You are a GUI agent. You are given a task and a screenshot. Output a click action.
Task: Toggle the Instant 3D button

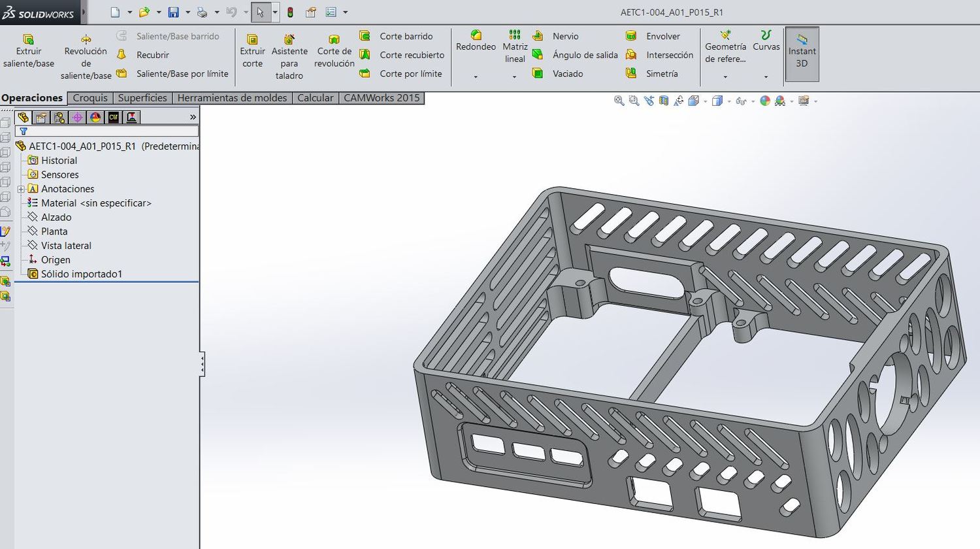[802, 54]
